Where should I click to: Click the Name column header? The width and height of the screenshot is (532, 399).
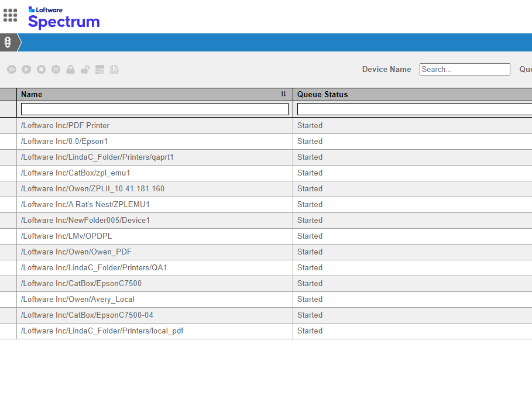click(x=155, y=94)
